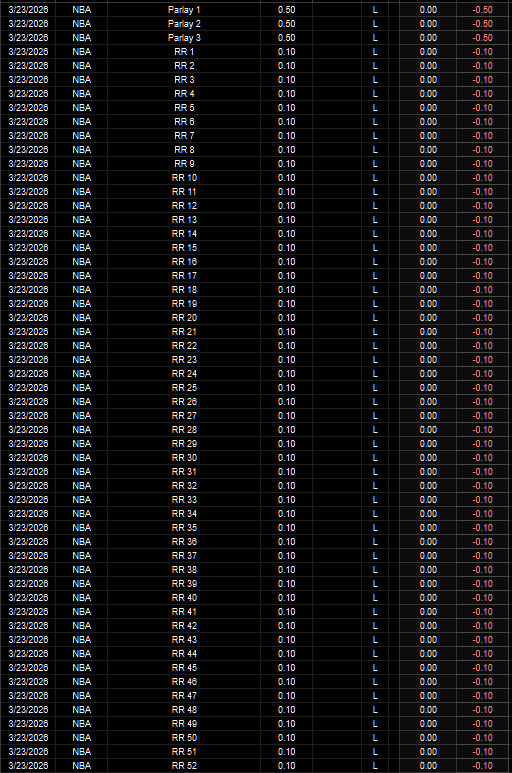Viewport: 512px width, 773px height.
Task: Click the RR 32 cell
Action: [184, 486]
